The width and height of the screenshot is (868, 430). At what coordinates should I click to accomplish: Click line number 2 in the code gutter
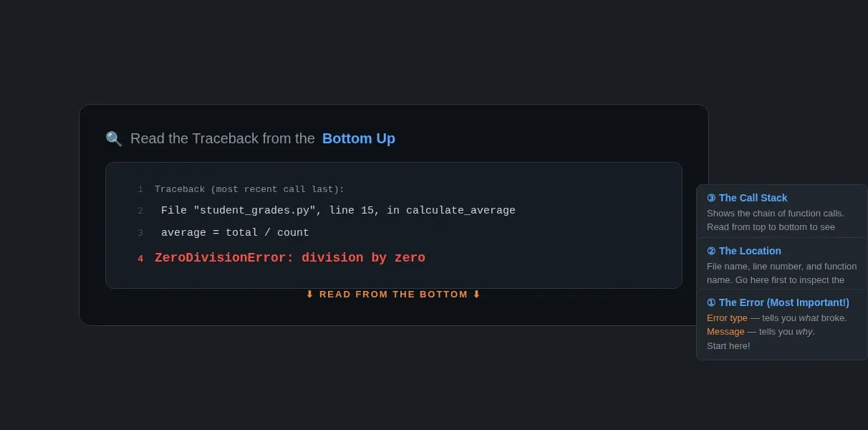tap(140, 211)
